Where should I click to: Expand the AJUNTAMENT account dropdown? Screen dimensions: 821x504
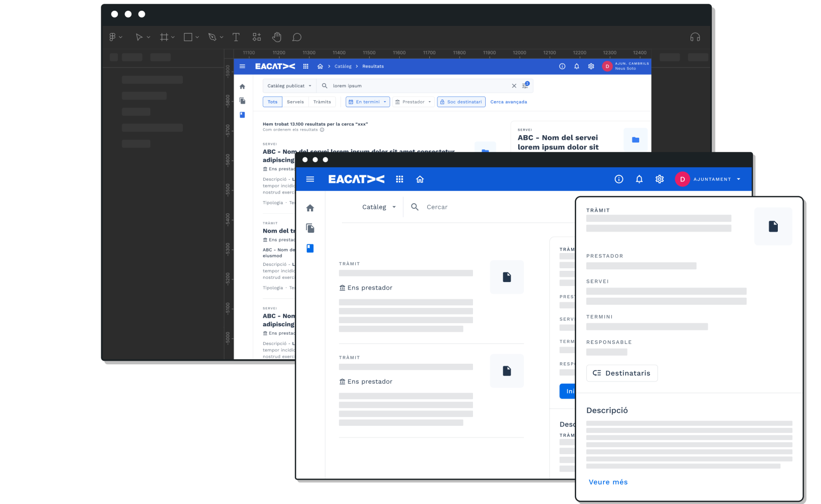738,179
